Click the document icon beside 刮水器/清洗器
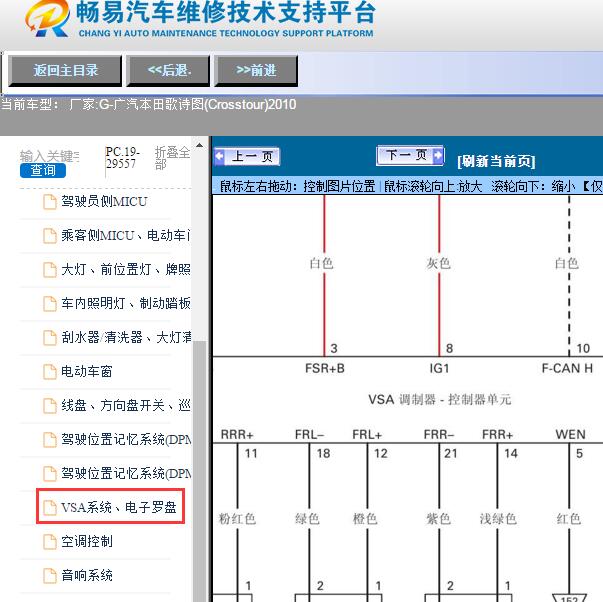The image size is (603, 602). 50,338
